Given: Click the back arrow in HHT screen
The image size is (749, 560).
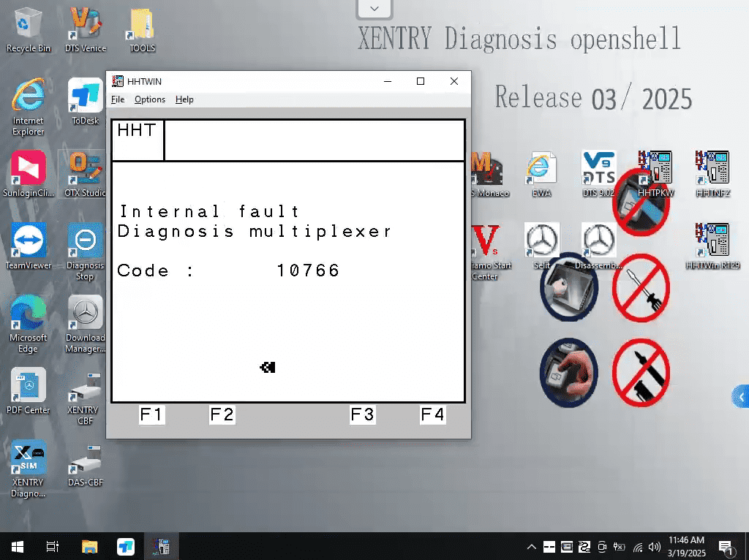Looking at the screenshot, I should click(268, 367).
